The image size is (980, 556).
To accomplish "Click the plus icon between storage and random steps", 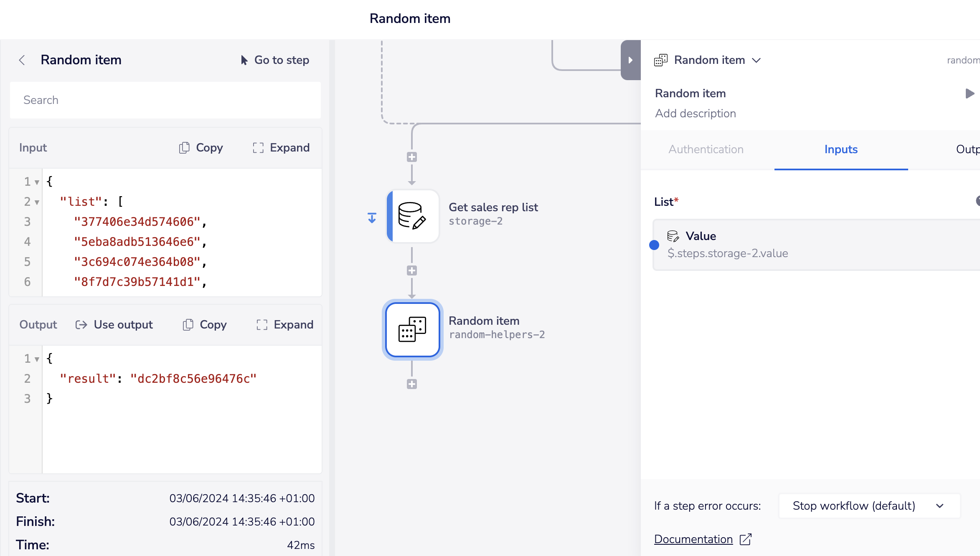I will point(412,270).
